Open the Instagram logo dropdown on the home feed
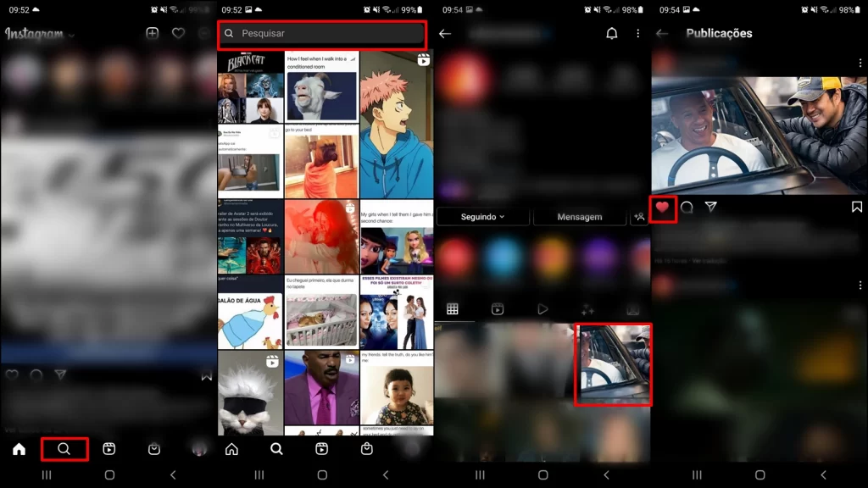This screenshot has width=868, height=488. pyautogui.click(x=39, y=34)
